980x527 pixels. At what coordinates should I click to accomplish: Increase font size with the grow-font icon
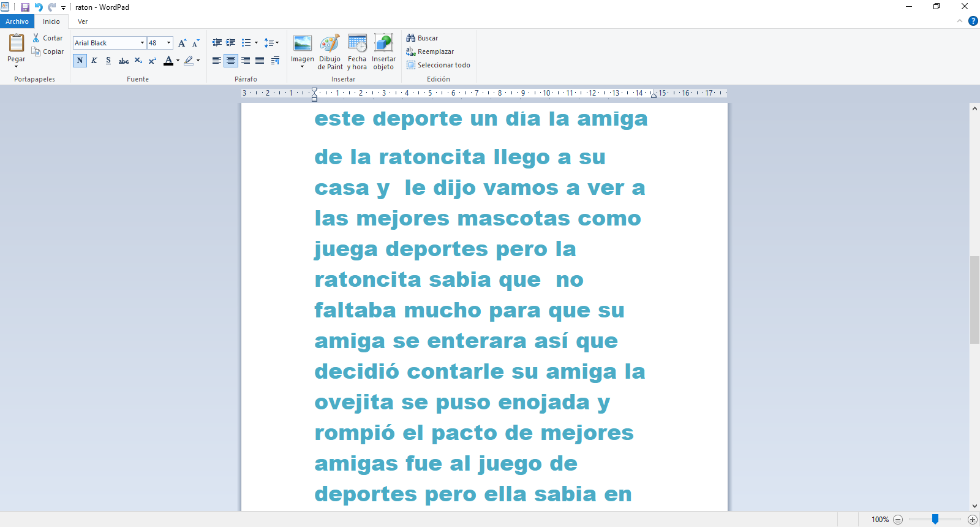tap(182, 43)
